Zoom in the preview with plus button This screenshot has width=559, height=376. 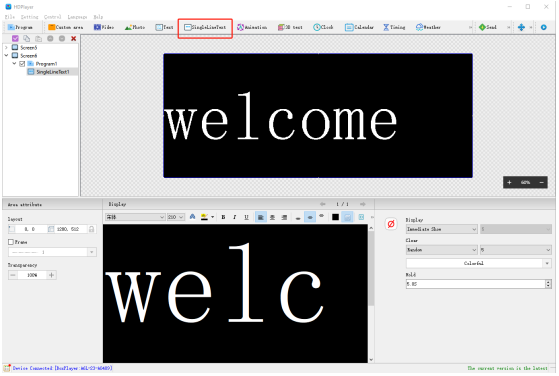(x=509, y=182)
